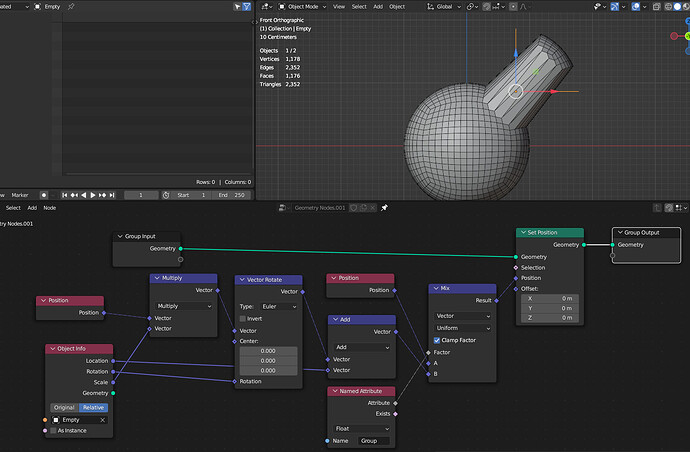Collapse the Set Position node
Image resolution: width=690 pixels, height=452 pixels.
coord(523,232)
